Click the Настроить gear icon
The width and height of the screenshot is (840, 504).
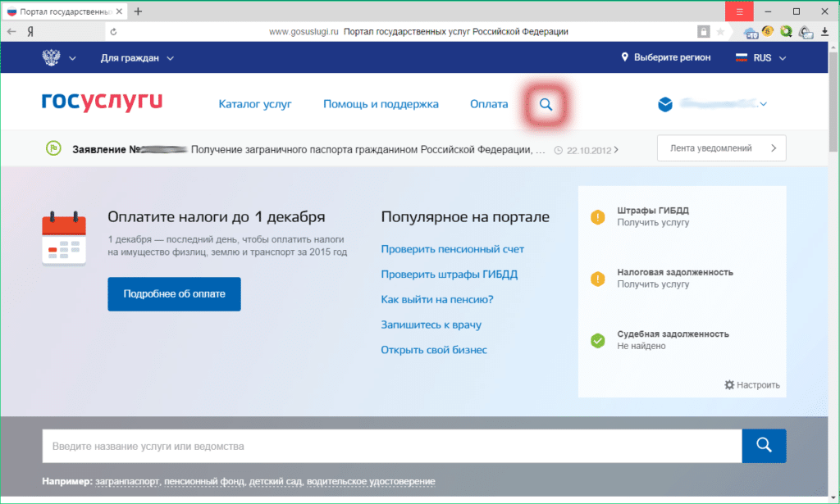729,384
